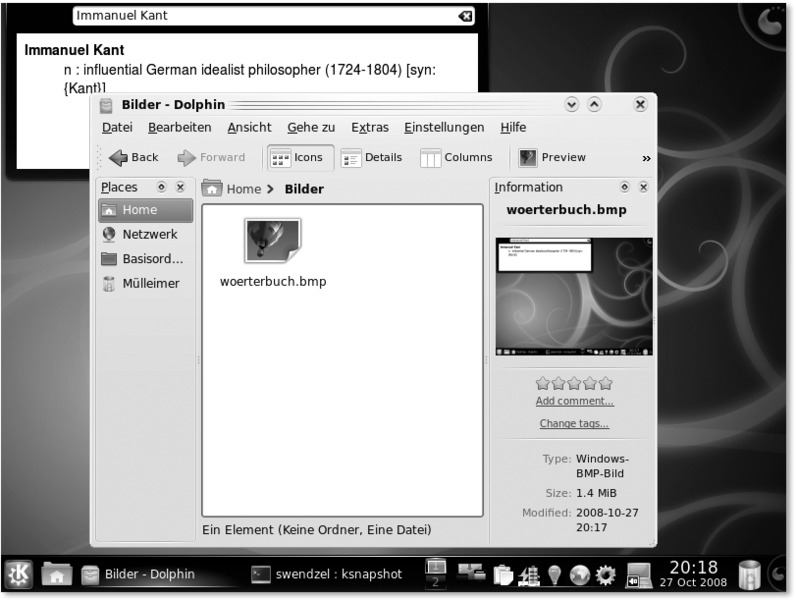Click the Change tags link
The height and width of the screenshot is (600, 796).
pos(574,424)
